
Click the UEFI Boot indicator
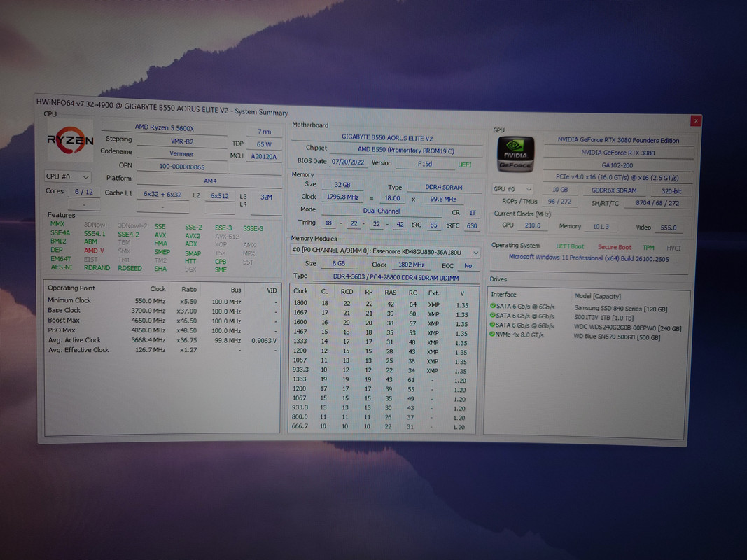tap(570, 246)
